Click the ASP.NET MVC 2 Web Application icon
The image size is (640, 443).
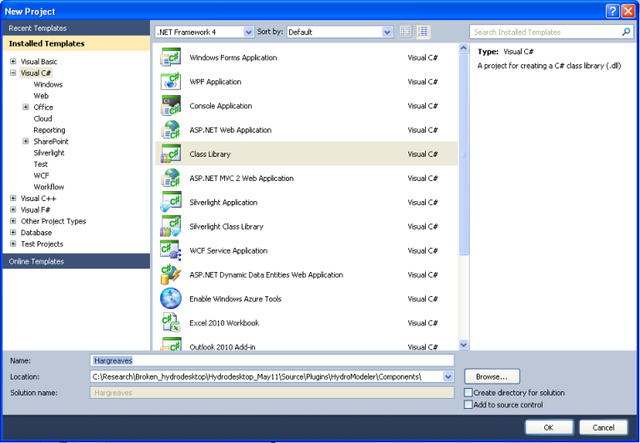click(x=171, y=178)
